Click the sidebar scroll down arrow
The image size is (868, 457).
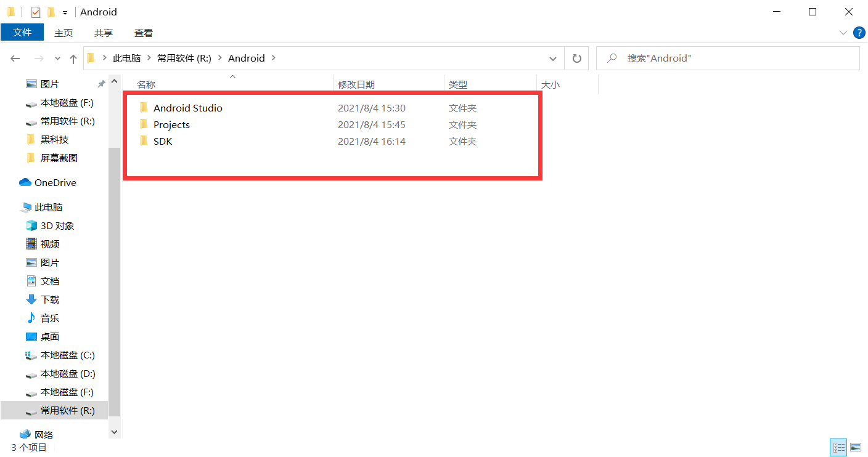coord(114,432)
